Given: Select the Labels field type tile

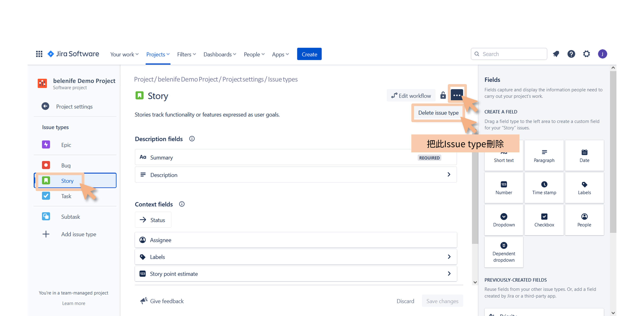Looking at the screenshot, I should coord(584,188).
